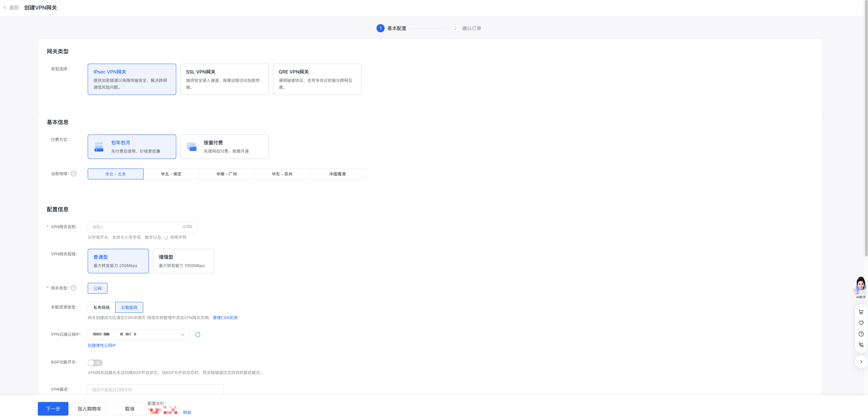Open the VPN云端公网IP dropdown
The height and width of the screenshot is (420, 868).
pyautogui.click(x=138, y=334)
